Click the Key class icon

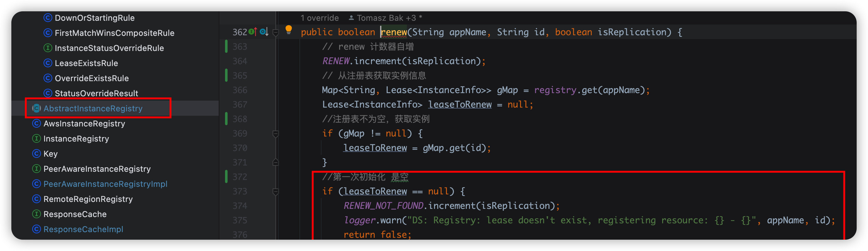coord(36,154)
